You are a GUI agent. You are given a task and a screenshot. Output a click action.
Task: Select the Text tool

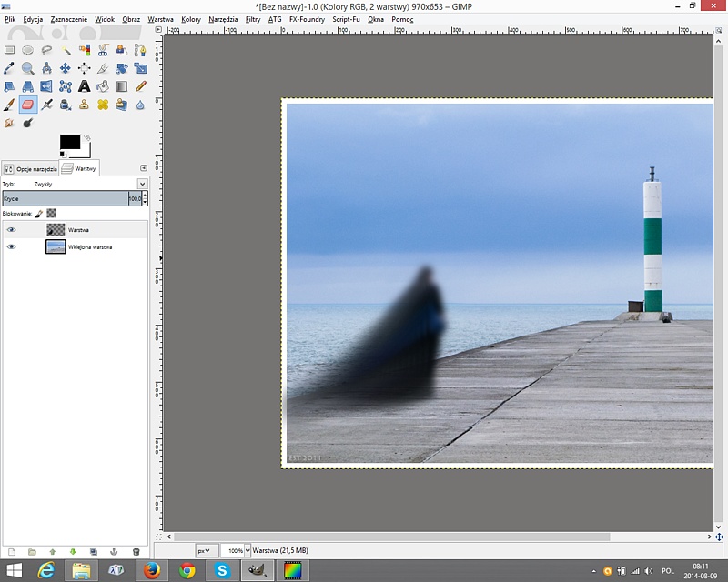[84, 86]
